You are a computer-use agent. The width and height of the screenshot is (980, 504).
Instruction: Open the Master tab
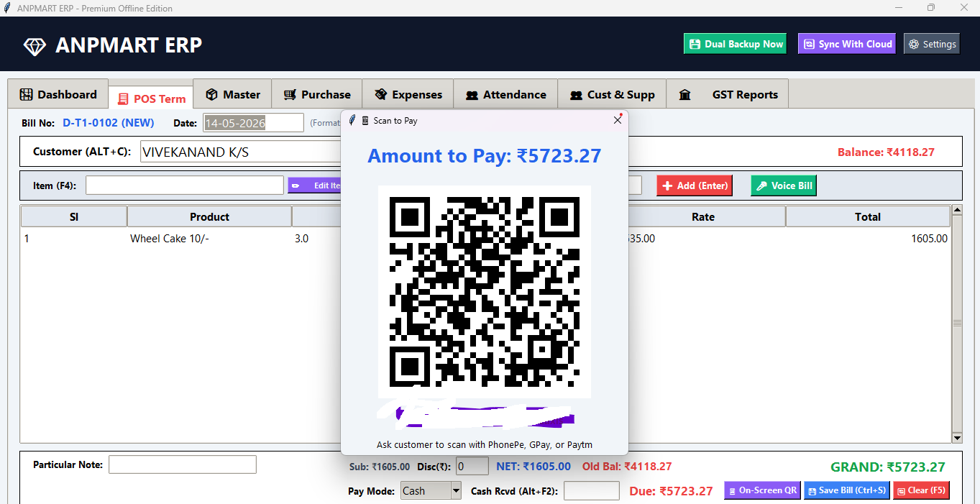point(232,94)
